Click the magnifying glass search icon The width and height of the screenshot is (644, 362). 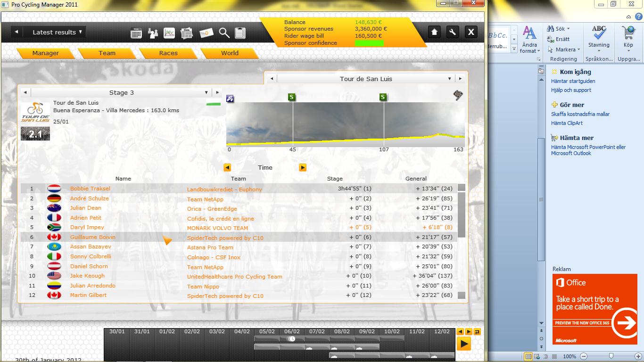click(x=224, y=33)
